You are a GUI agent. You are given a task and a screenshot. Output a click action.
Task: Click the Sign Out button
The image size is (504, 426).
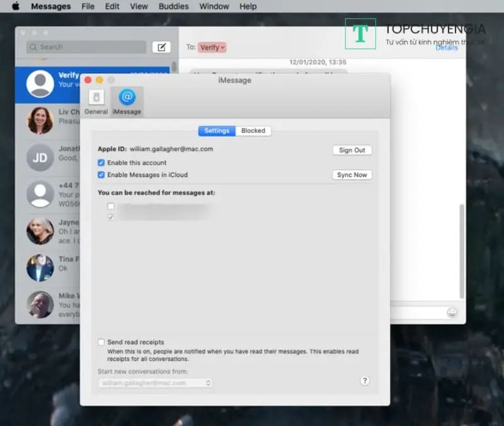click(352, 150)
